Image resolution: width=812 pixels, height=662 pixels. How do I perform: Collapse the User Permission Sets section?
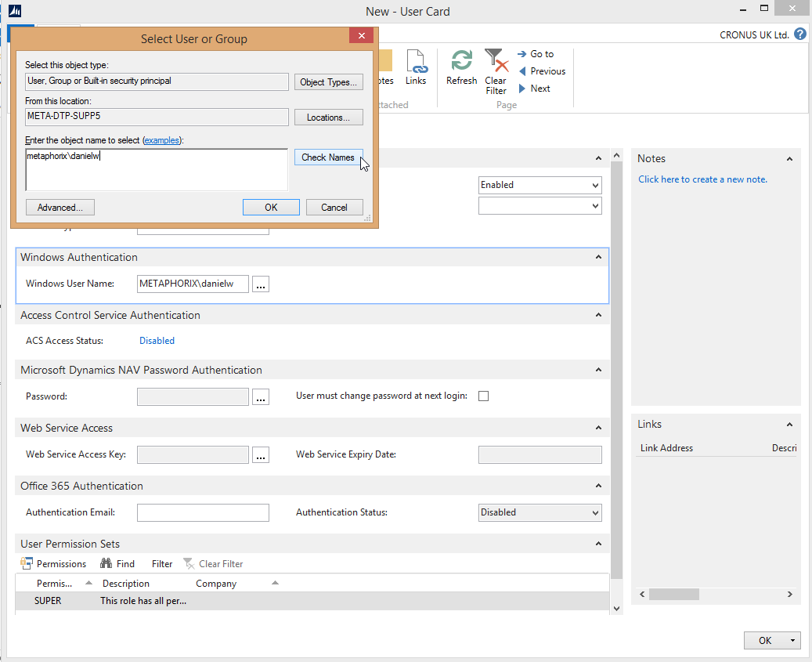pos(599,544)
